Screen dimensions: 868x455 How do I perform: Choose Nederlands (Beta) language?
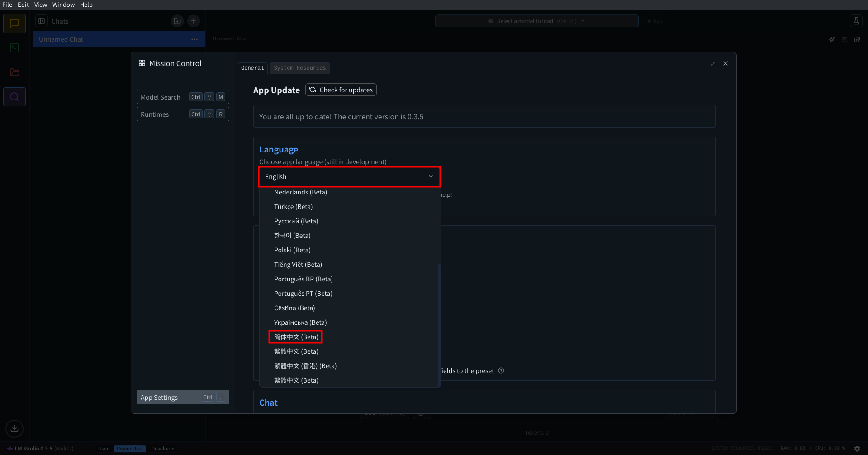pos(349,192)
